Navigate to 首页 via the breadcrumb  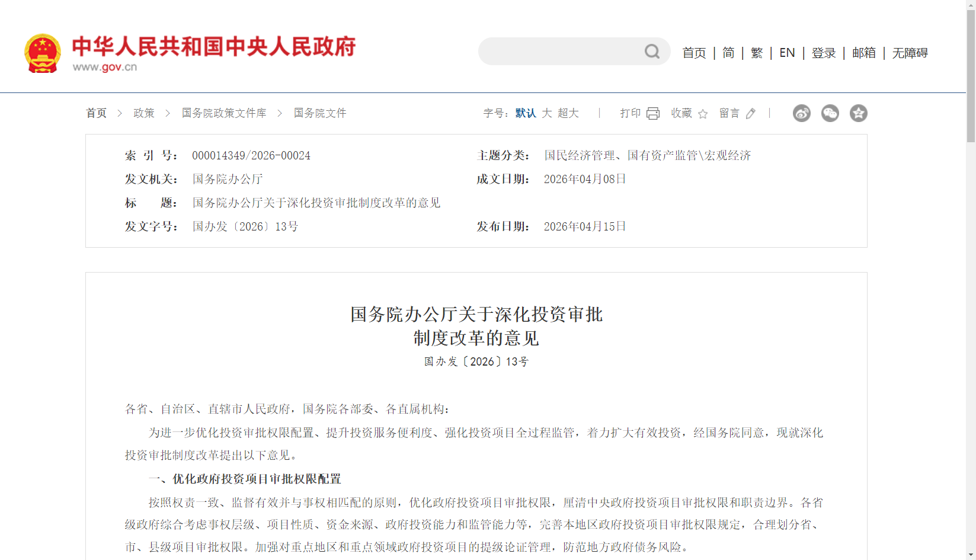coord(96,113)
